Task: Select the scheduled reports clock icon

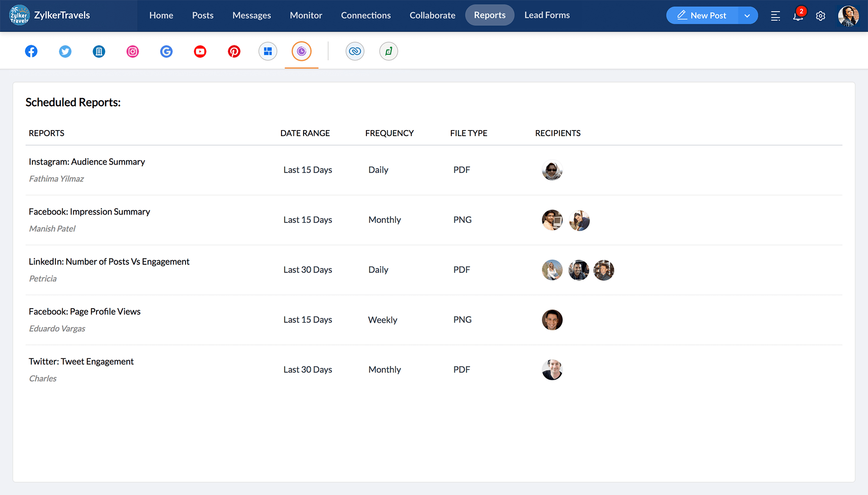Action: point(301,51)
